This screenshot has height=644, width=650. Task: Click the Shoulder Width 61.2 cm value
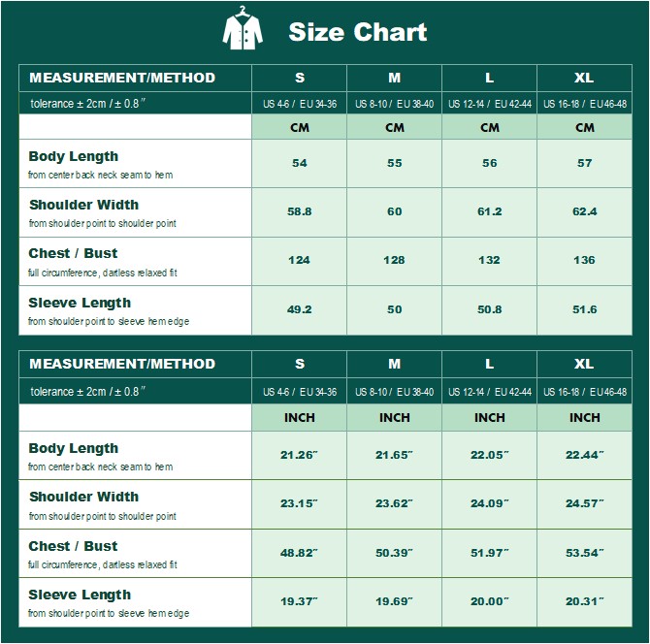[x=490, y=211]
